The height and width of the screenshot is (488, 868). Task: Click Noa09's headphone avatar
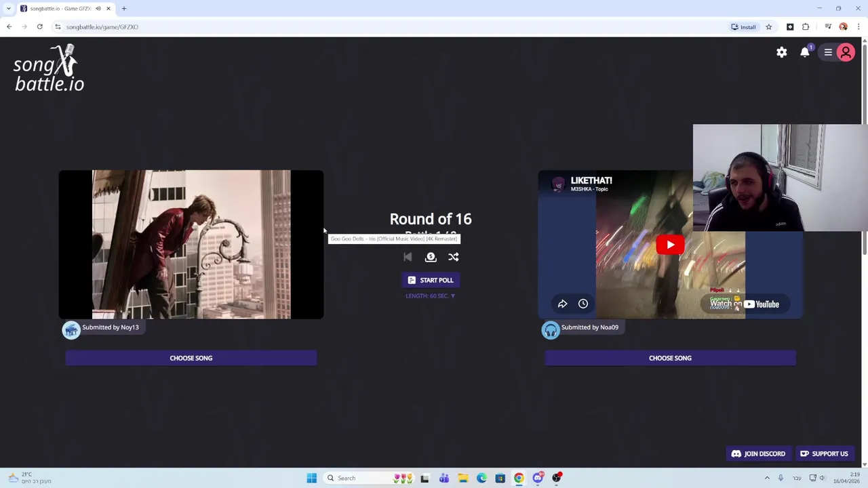pos(551,330)
